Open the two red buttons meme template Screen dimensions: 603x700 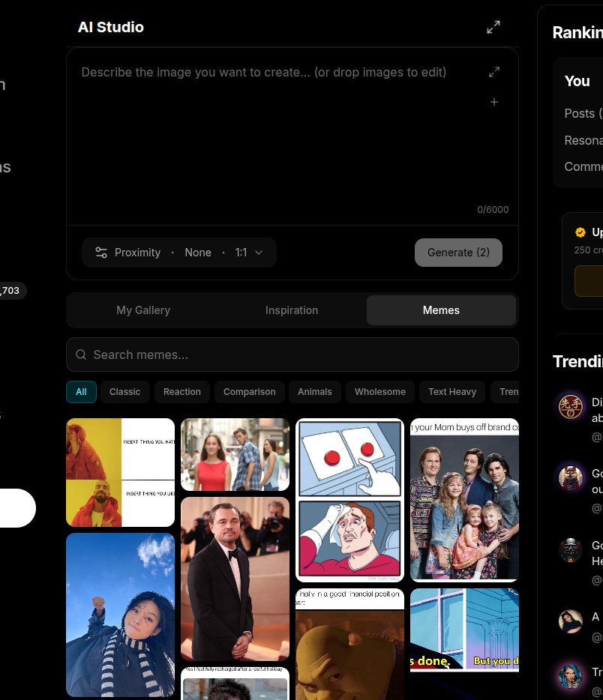coord(349,500)
